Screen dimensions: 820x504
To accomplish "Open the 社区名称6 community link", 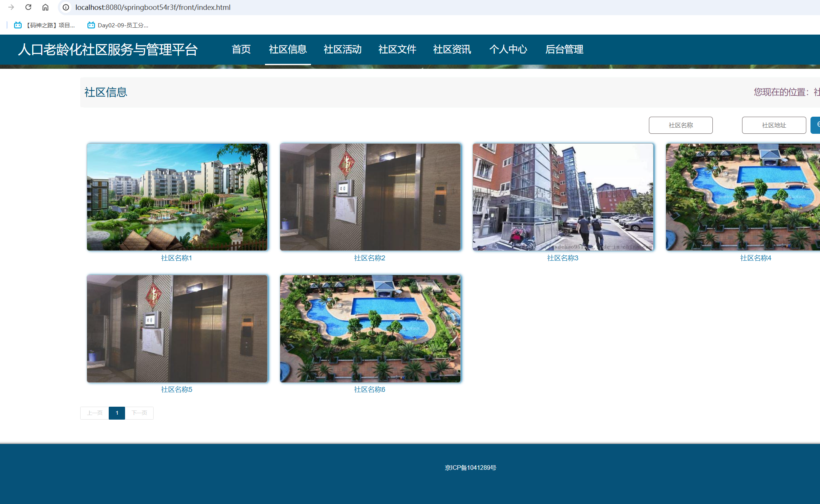I will click(370, 390).
